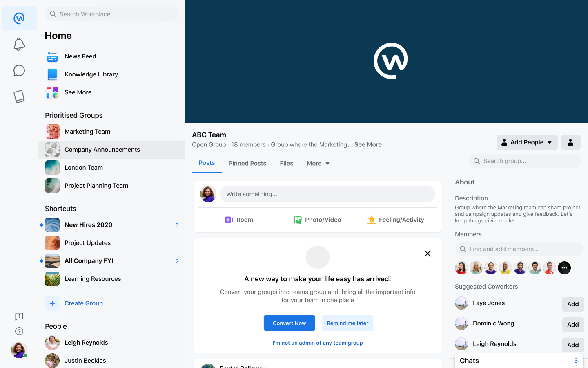
Task: Open the notifications bell icon
Action: pos(19,44)
